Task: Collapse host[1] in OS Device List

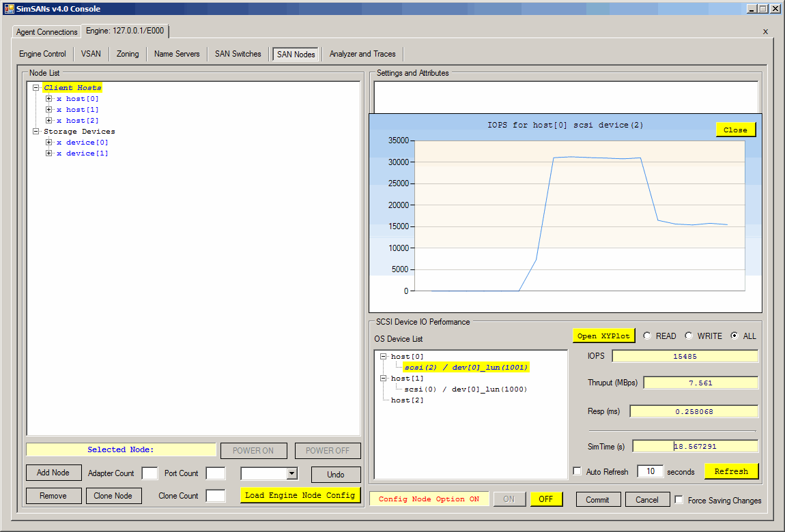Action: [384, 379]
